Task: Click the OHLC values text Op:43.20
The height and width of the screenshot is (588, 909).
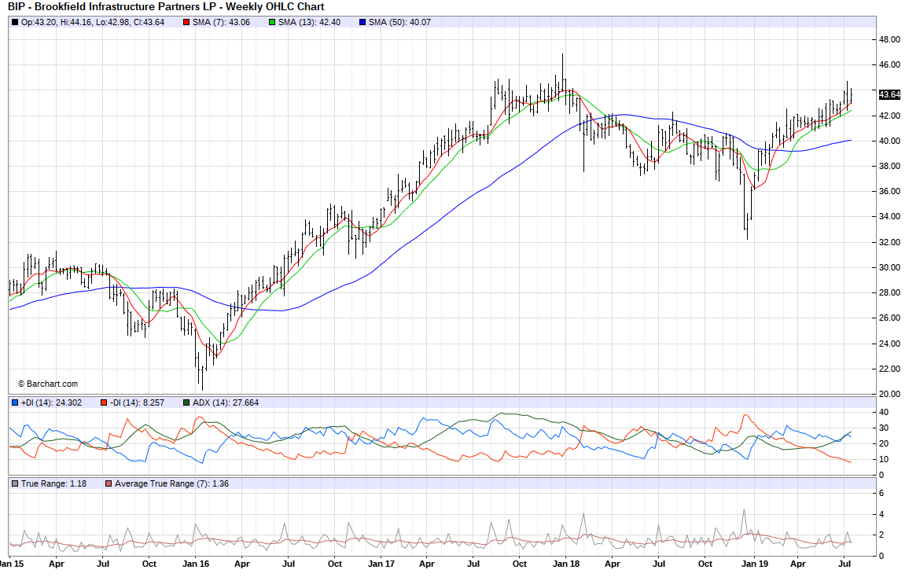Action: [93, 22]
